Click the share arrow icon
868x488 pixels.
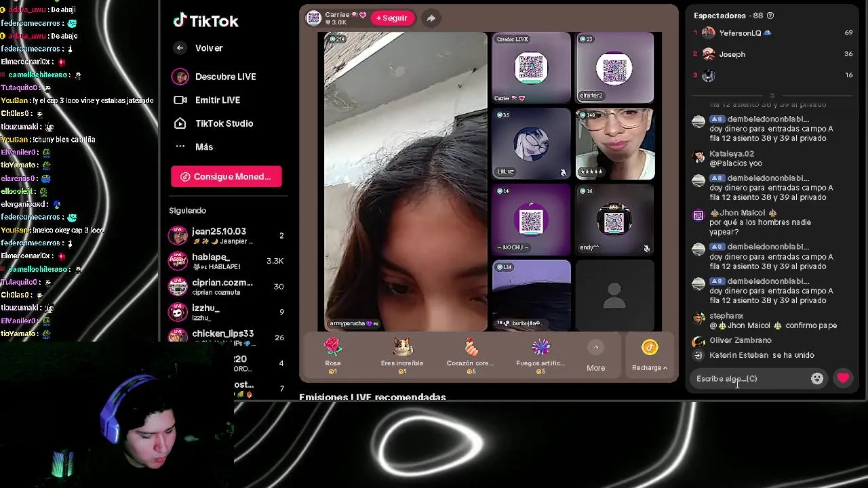431,18
